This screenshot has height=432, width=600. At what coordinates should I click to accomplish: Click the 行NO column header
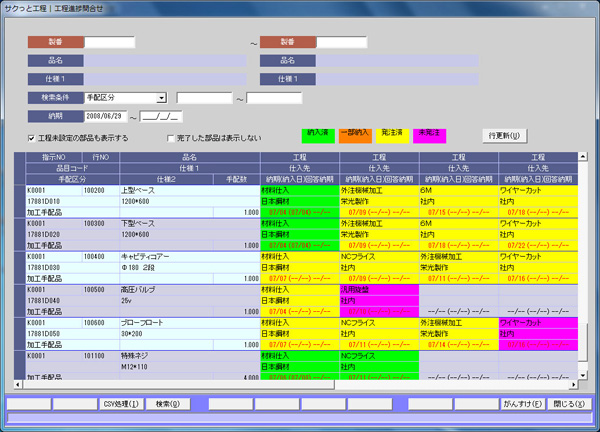(101, 157)
